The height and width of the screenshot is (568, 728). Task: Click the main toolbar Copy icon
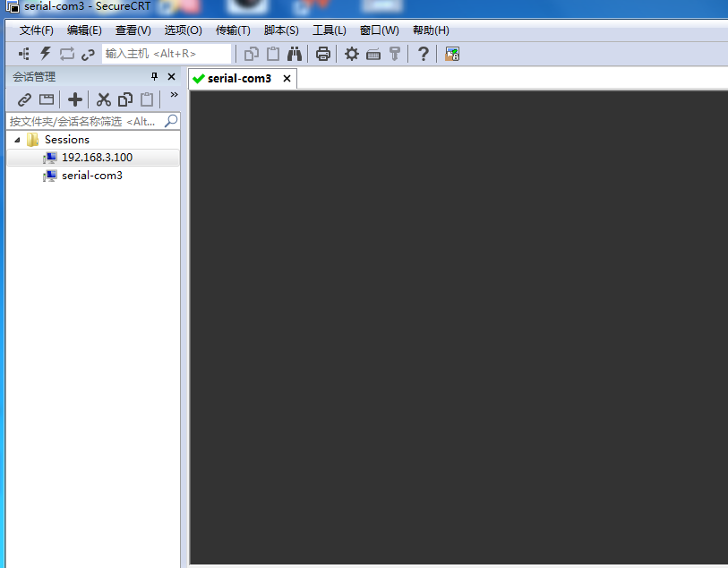(x=252, y=54)
